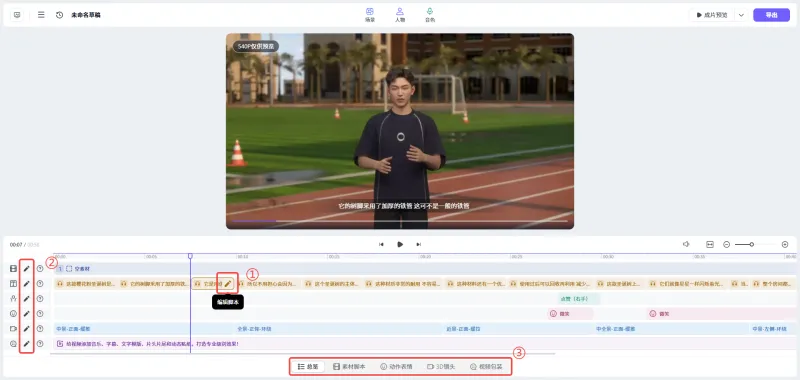Open the 场景 scene panel
The width and height of the screenshot is (800, 380).
click(x=370, y=15)
